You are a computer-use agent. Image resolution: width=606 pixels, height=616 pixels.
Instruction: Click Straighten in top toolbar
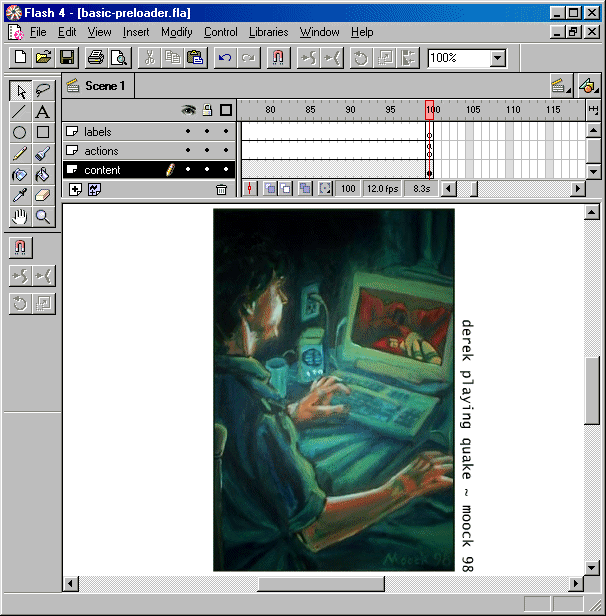coord(332,58)
